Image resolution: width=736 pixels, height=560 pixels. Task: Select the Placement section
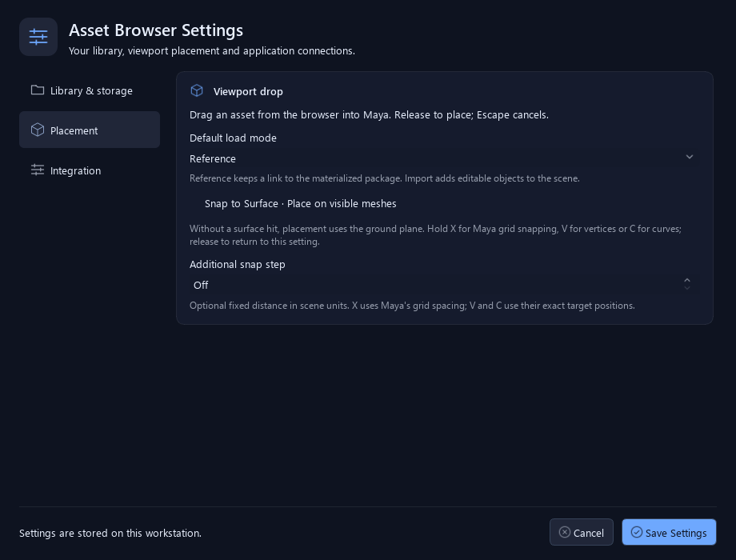90,130
